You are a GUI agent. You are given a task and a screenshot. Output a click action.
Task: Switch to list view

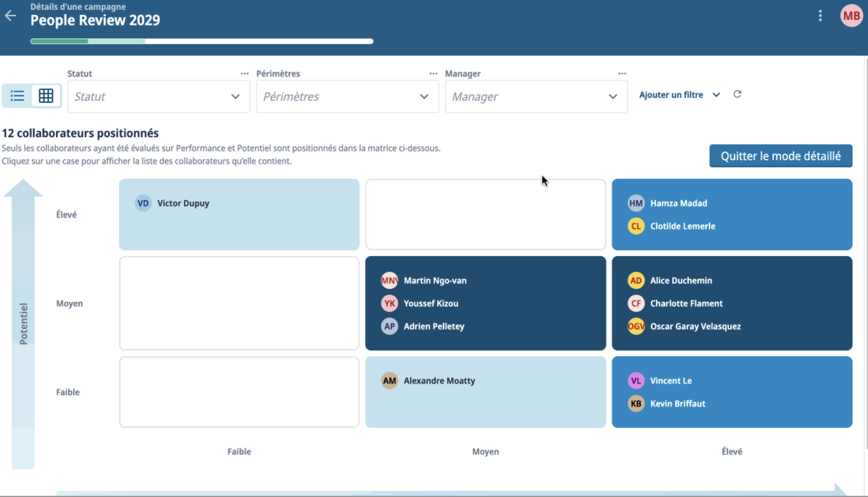coord(17,95)
